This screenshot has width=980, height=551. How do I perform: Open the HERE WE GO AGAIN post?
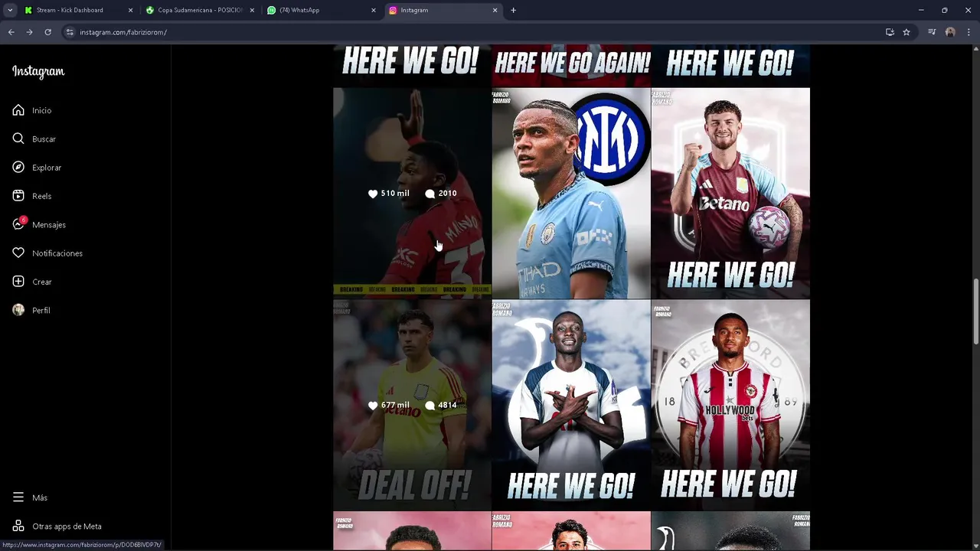pos(571,66)
